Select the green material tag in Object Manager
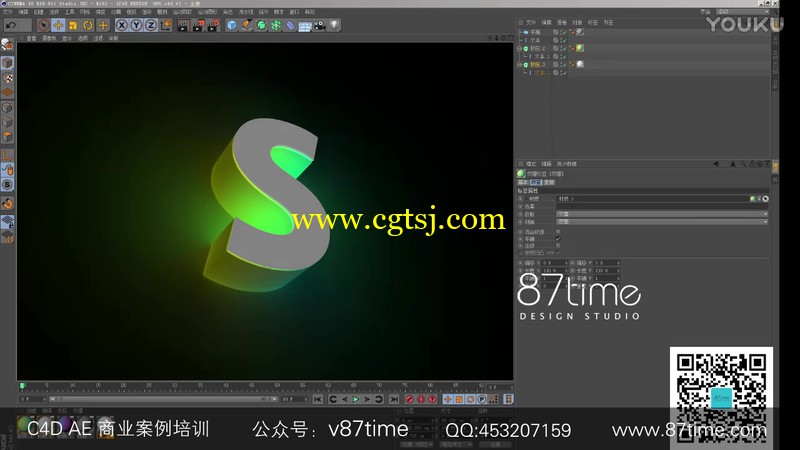 580,48
